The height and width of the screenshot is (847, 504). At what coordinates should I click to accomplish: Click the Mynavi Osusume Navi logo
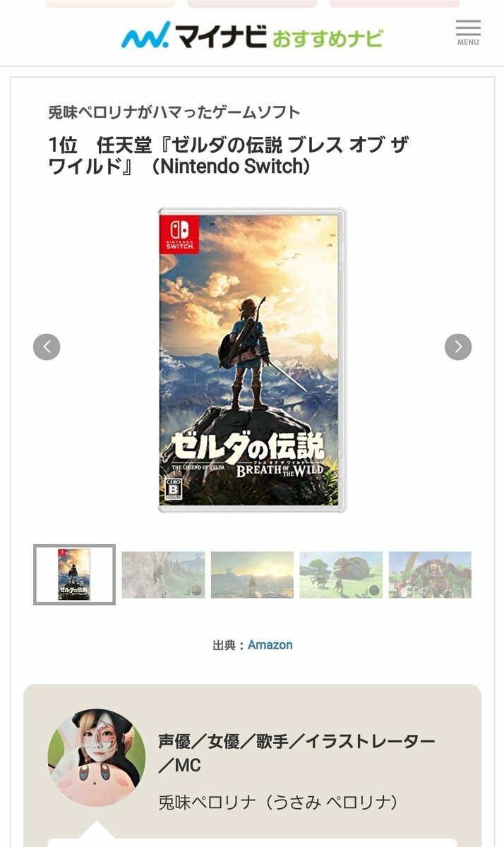252,35
